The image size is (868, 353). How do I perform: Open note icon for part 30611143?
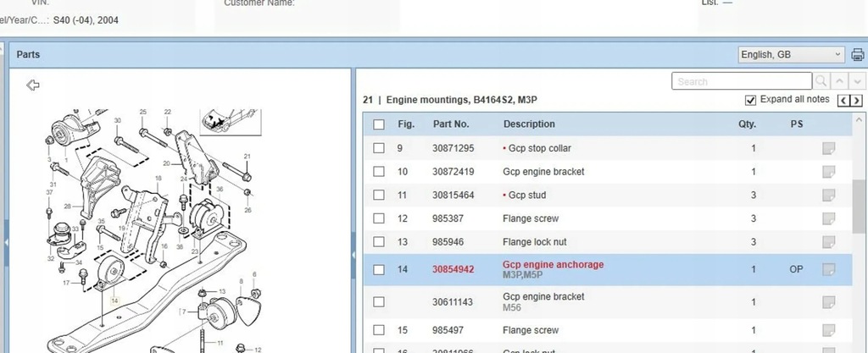point(828,302)
